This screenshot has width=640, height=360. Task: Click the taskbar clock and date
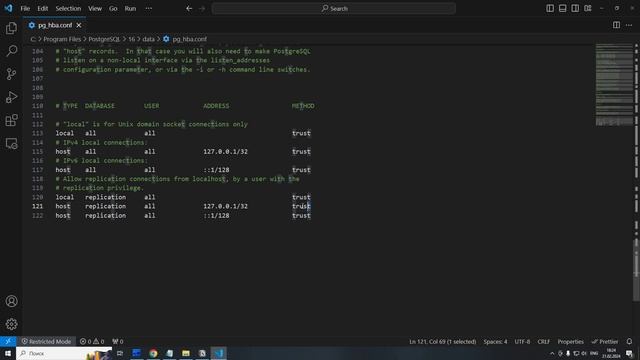[x=611, y=353]
